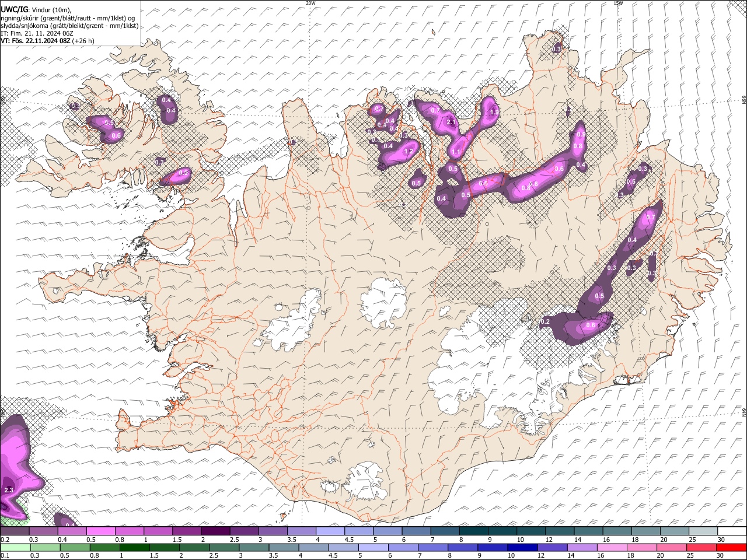The height and width of the screenshot is (560, 747).
Task: Click the 0.1 label on the rain scale
Action: click(x=5, y=556)
